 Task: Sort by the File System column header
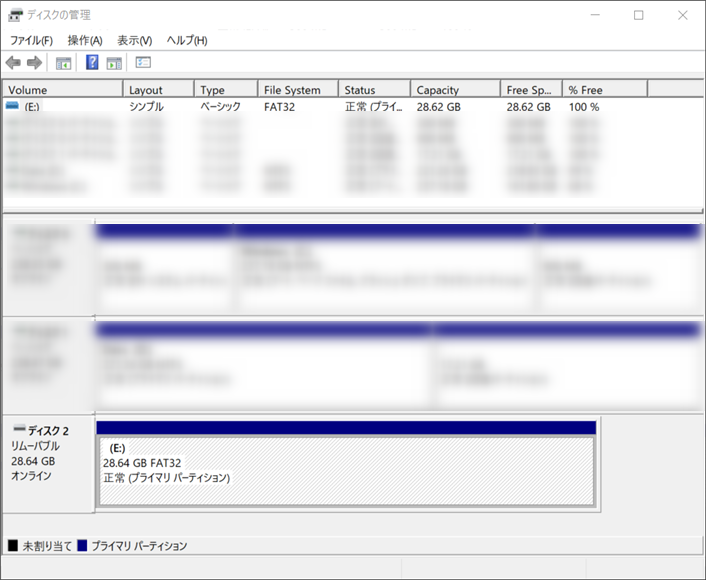click(x=298, y=90)
